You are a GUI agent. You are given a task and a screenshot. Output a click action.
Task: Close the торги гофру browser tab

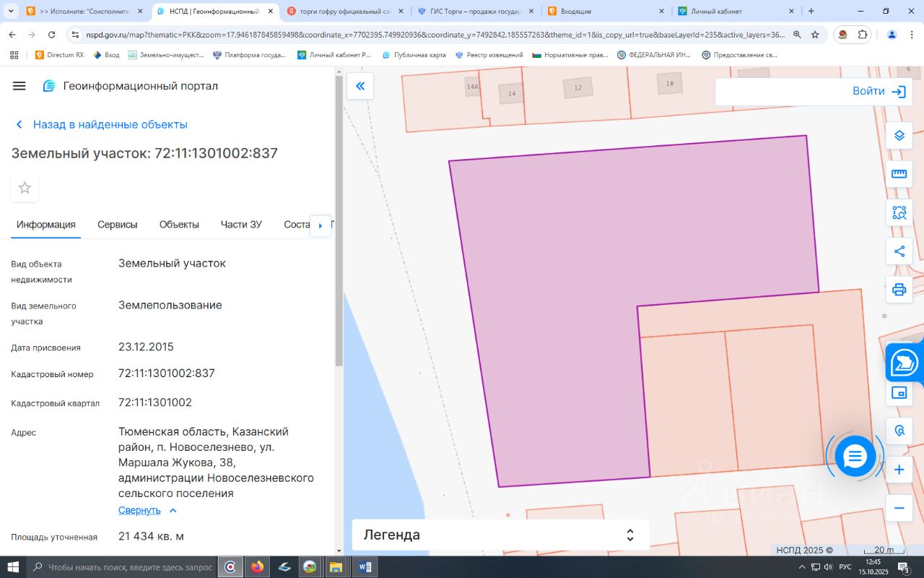pyautogui.click(x=401, y=11)
